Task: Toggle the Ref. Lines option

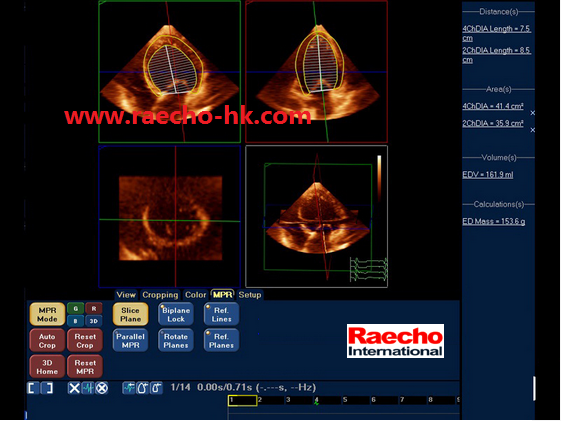Action: point(221,314)
